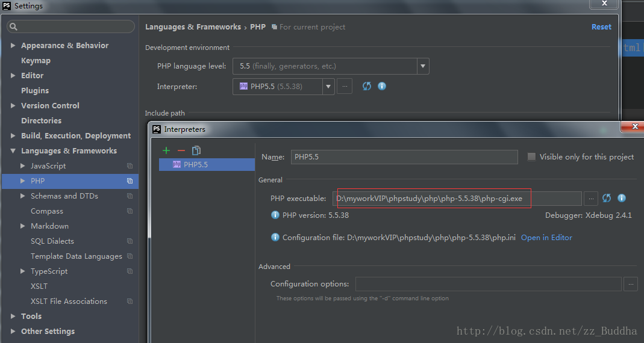This screenshot has height=343, width=644.
Task: Click project-level icon beside JavaScript
Action: point(130,165)
